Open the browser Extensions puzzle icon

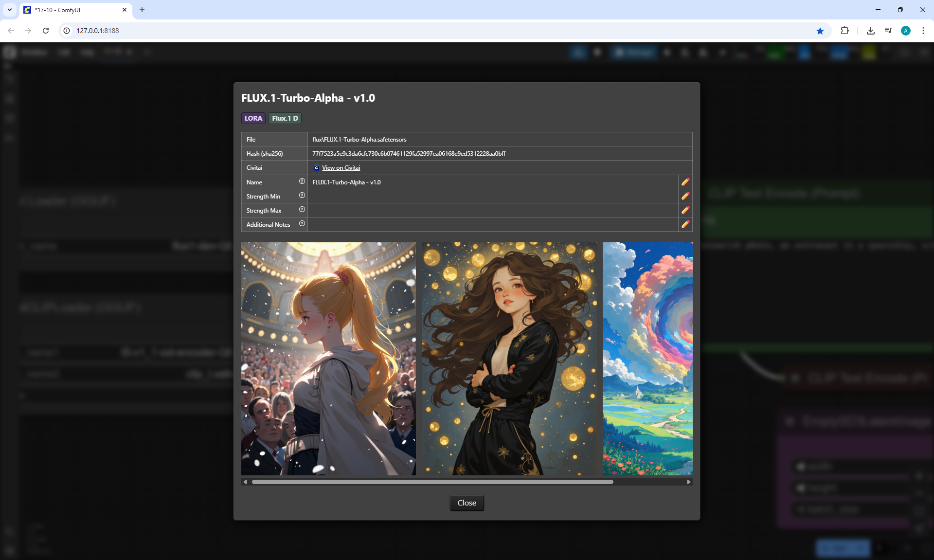pos(844,31)
